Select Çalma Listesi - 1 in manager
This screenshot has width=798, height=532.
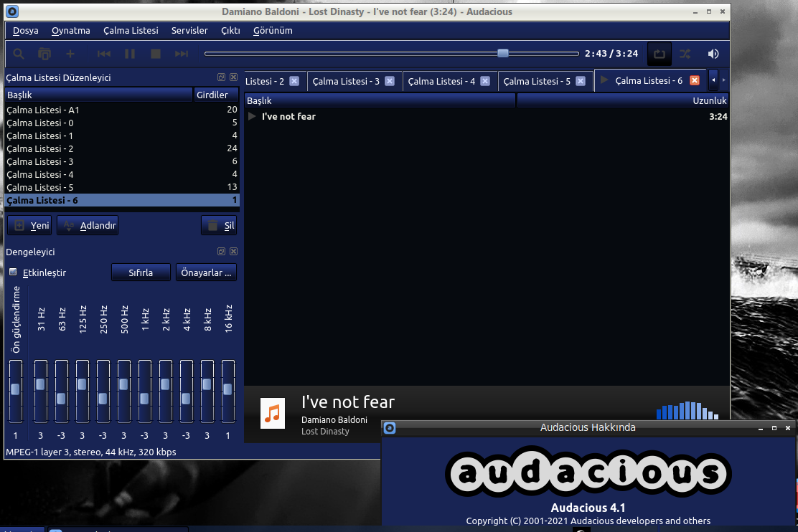point(122,136)
